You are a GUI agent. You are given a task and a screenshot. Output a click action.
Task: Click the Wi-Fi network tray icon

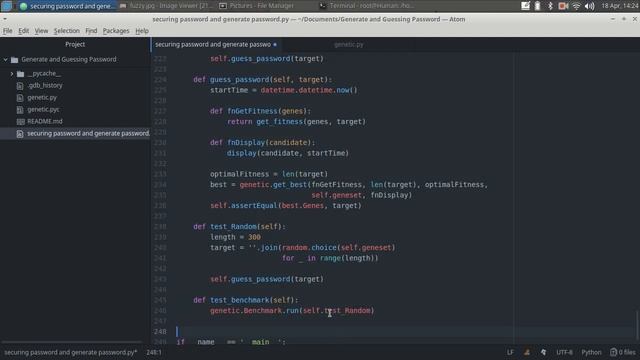(576, 6)
